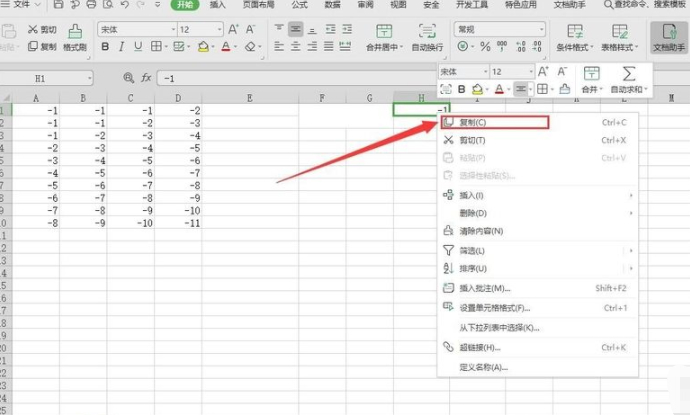The image size is (690, 415).
Task: Click format painter brush in mini toolbar
Action: (565, 89)
